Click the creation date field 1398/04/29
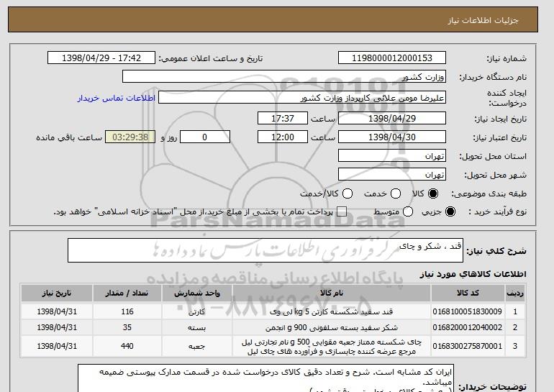 (x=392, y=118)
